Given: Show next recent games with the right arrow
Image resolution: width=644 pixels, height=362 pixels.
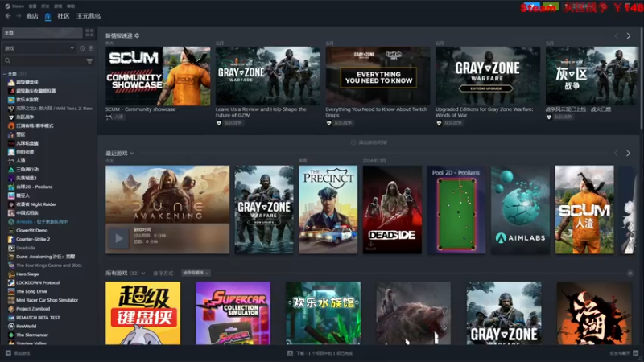Looking at the screenshot, I should (628, 153).
